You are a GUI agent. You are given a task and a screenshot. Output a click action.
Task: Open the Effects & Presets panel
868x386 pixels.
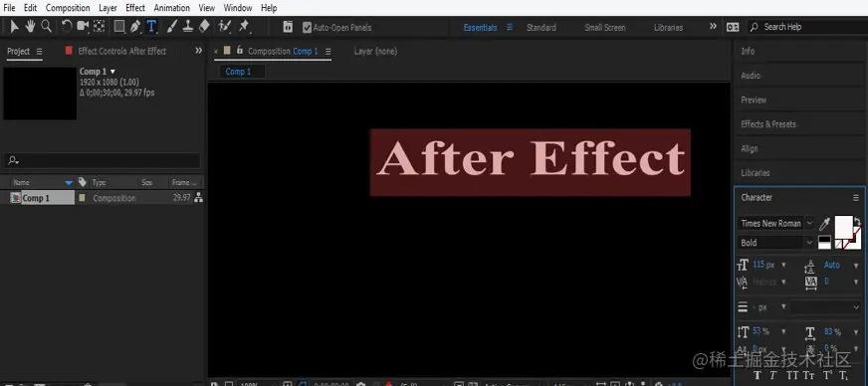coord(767,124)
